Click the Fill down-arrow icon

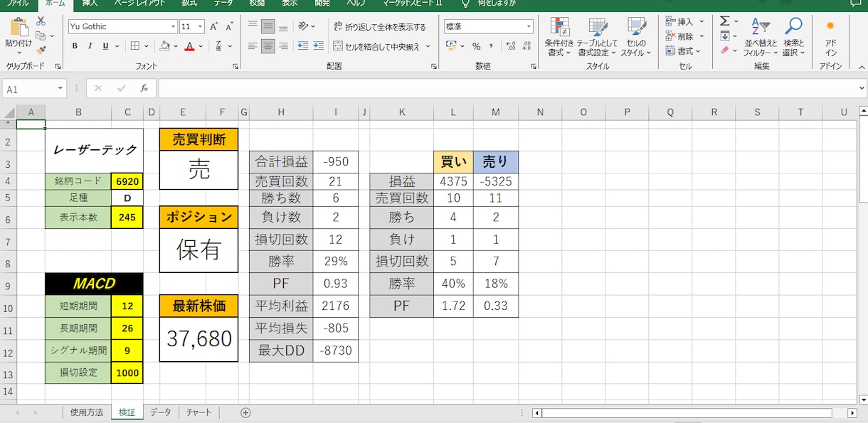point(725,36)
